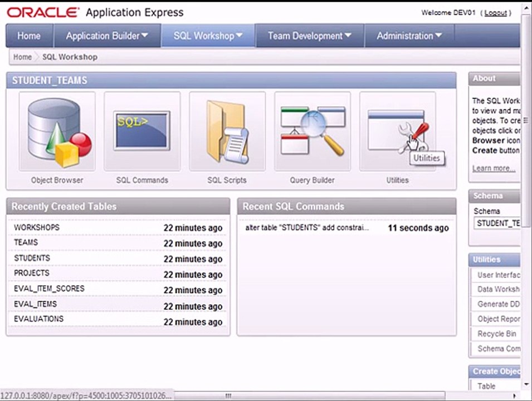Open the Query Builder icon
The image size is (532, 401).
click(313, 131)
